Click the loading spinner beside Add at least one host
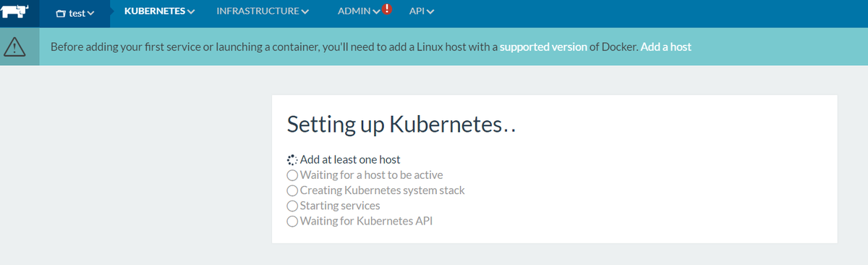 click(x=292, y=159)
